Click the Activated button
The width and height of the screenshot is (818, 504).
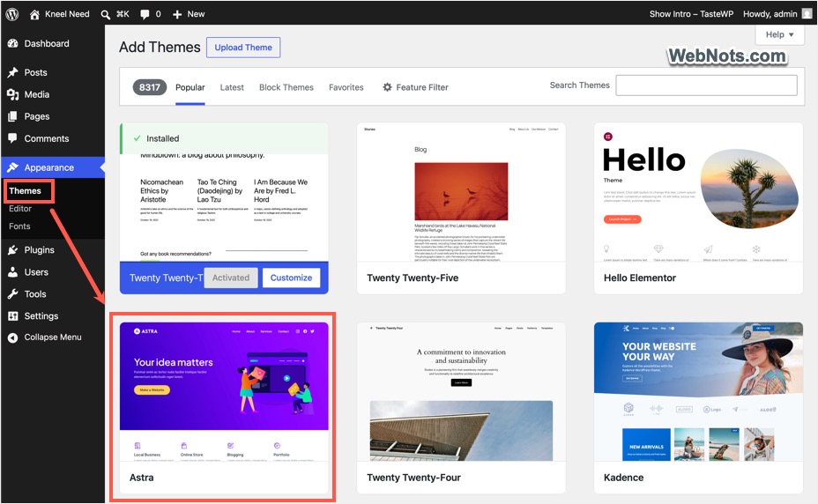[231, 278]
